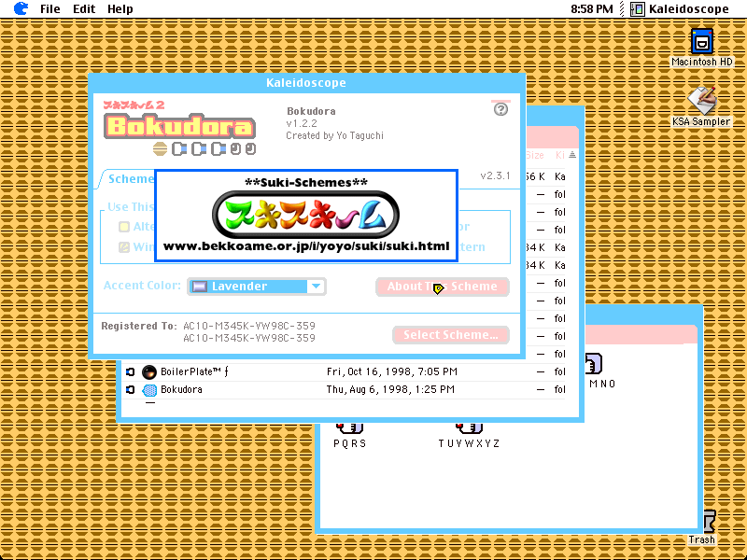
Task: Sort list window by Size column header
Action: (535, 155)
